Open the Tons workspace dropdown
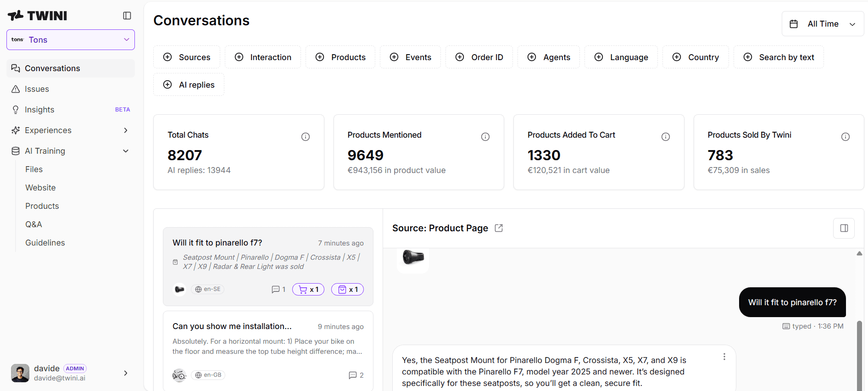This screenshot has height=391, width=868. [71, 40]
